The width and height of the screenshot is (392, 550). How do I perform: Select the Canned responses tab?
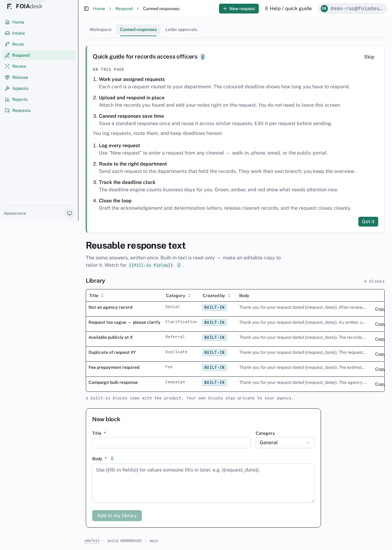[x=138, y=30]
